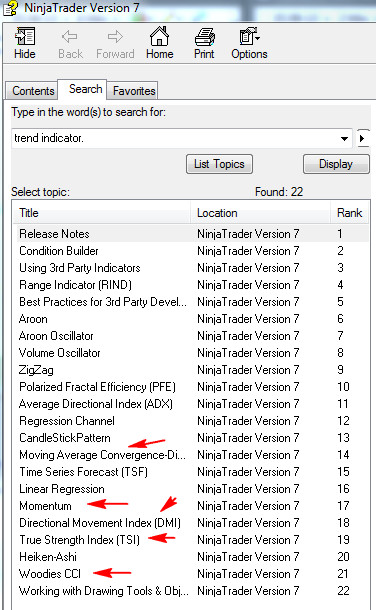The width and height of the screenshot is (376, 610).
Task: Select Moving Average Convergence-Di... topic
Action: click(103, 455)
